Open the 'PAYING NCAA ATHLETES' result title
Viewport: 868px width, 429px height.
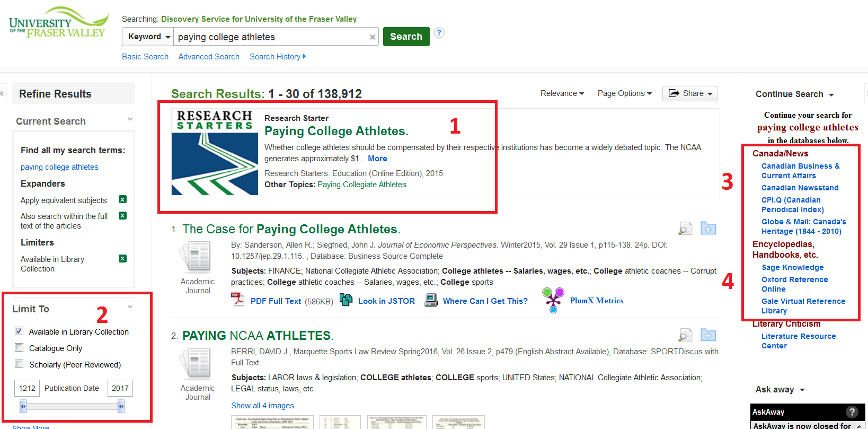click(258, 336)
